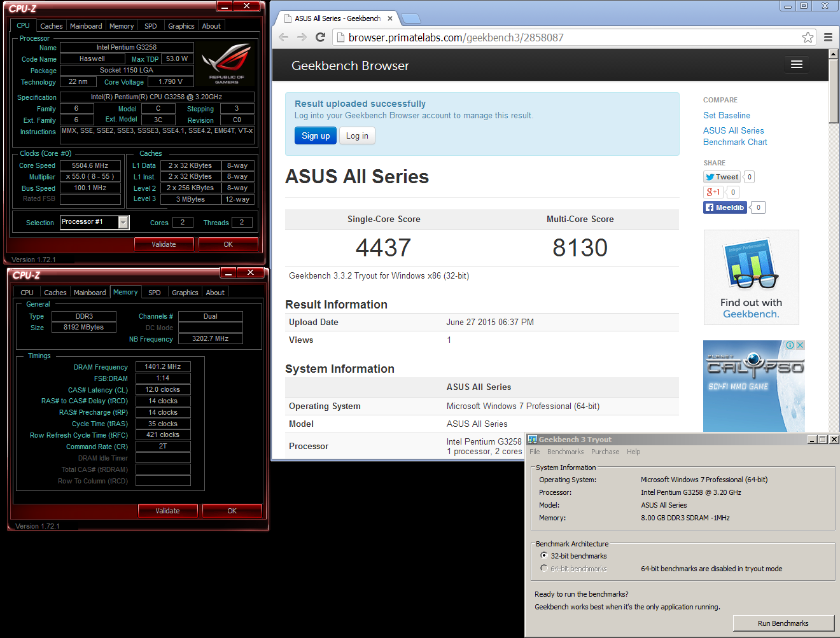
Task: Open Caches tab in bottom CPU-Z window
Action: [55, 293]
